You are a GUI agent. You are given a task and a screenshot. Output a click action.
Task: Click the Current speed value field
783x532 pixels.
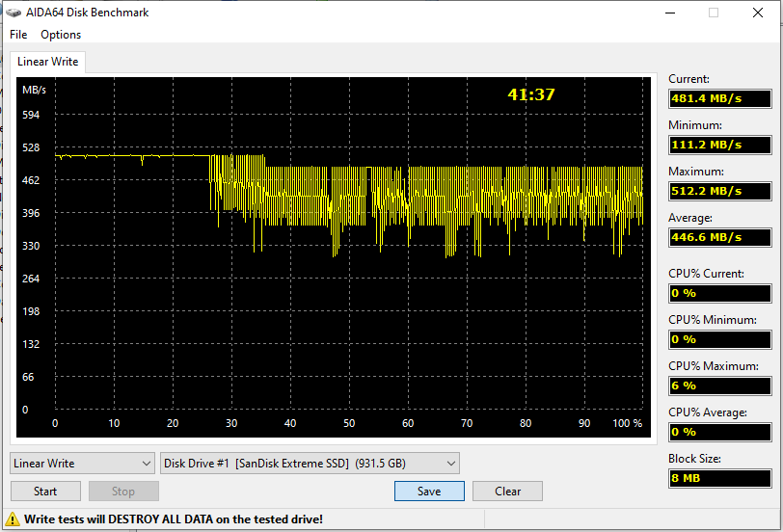[x=719, y=99]
